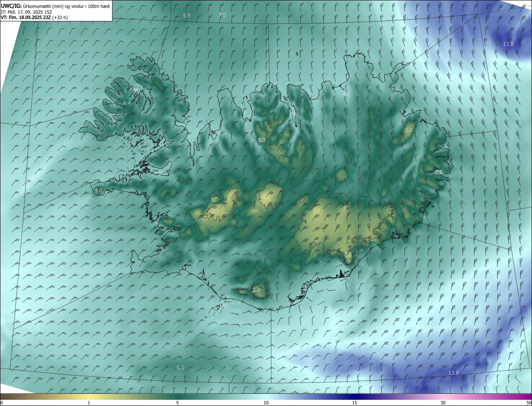Screen dimensions: 532x406
Task: Click the 10 tick label on the color scale
Action: pos(266,403)
